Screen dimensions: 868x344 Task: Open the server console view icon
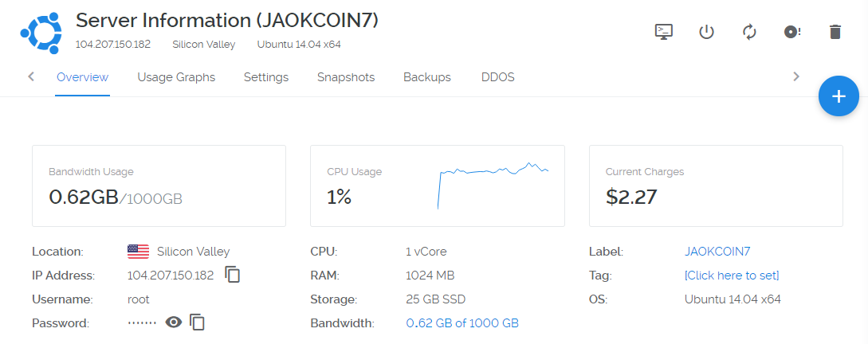[x=664, y=32]
